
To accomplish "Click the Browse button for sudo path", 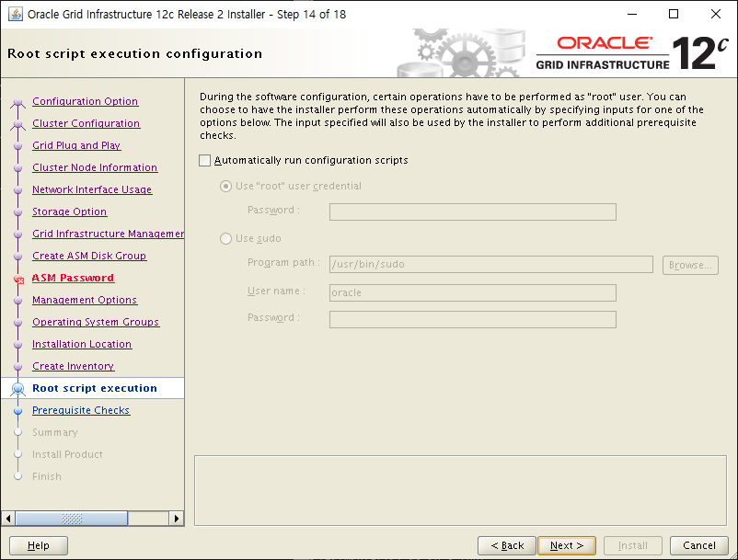I will [x=690, y=265].
